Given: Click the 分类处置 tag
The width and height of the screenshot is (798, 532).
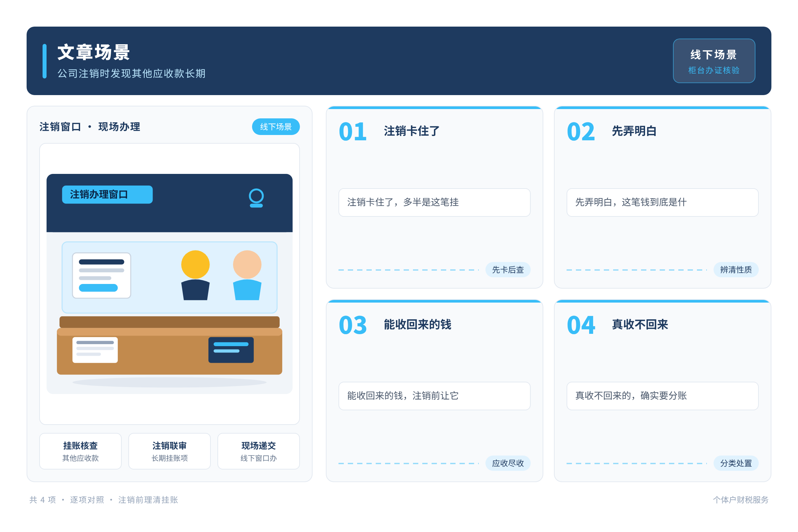Looking at the screenshot, I should click(736, 463).
